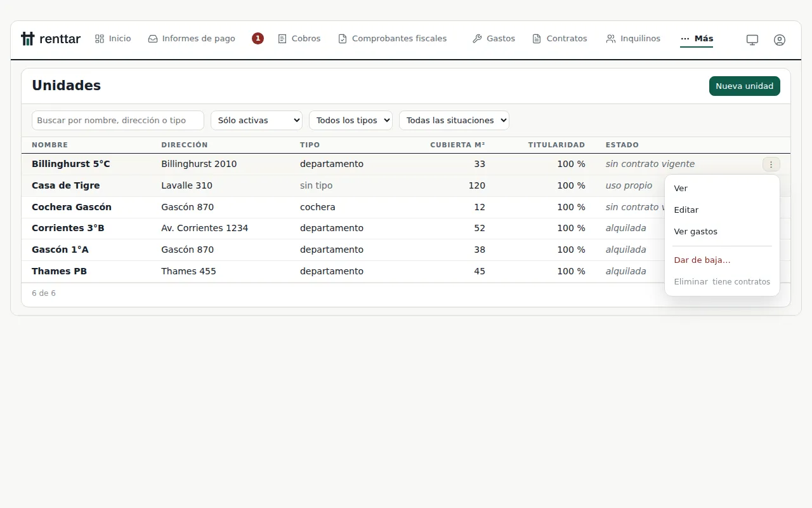Screen dimensions: 812x508
Task: Go to Inicio in the navigation
Action: [x=113, y=39]
